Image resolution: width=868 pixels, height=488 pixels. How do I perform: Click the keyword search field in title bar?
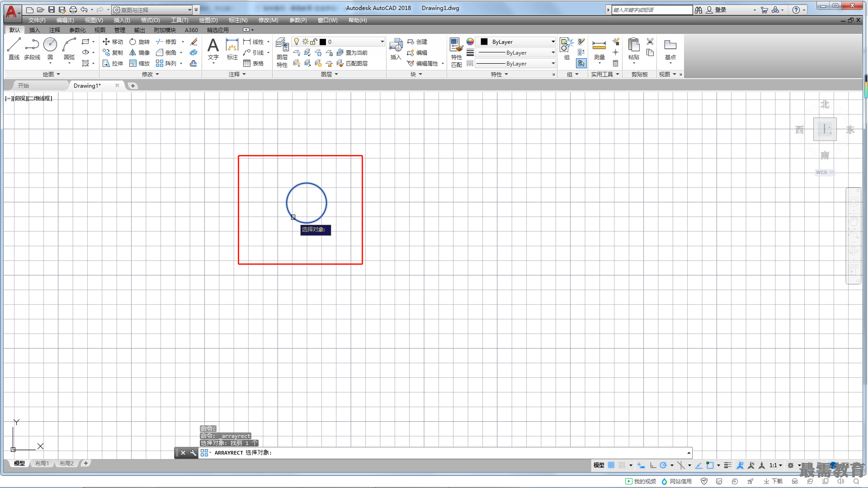652,9
